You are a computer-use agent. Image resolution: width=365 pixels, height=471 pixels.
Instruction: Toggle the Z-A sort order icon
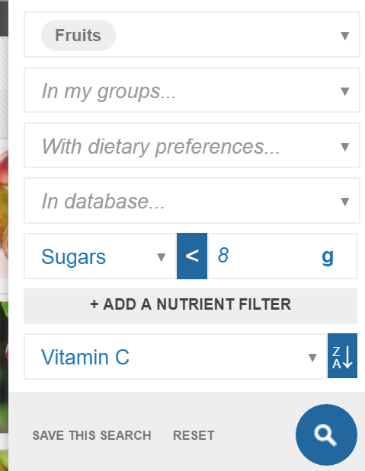point(342,356)
